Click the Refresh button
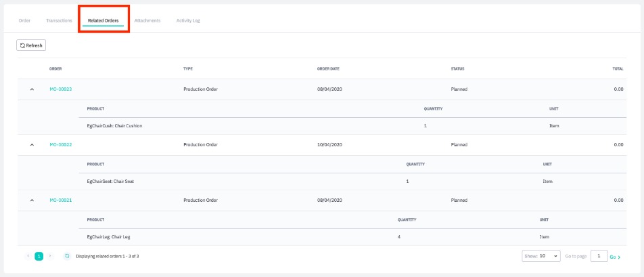644x277 pixels. (31, 45)
